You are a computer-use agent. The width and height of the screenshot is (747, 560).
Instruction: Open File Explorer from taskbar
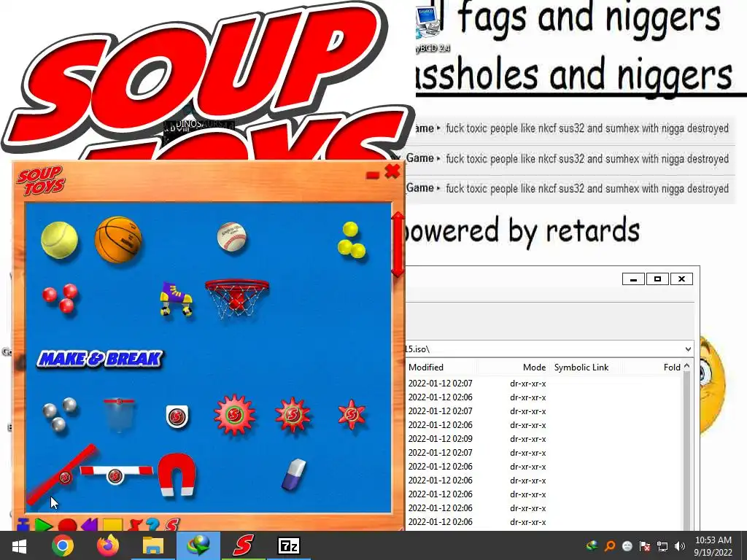coord(153,546)
